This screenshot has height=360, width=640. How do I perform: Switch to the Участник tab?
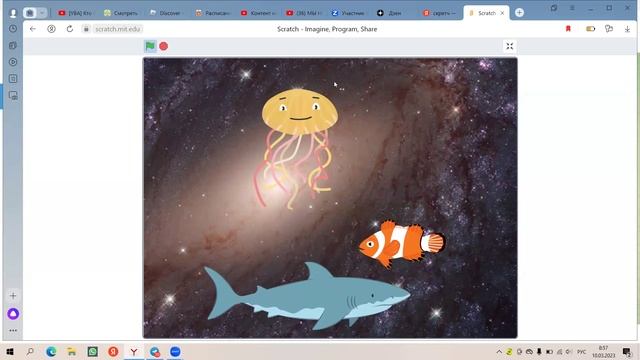click(x=348, y=13)
